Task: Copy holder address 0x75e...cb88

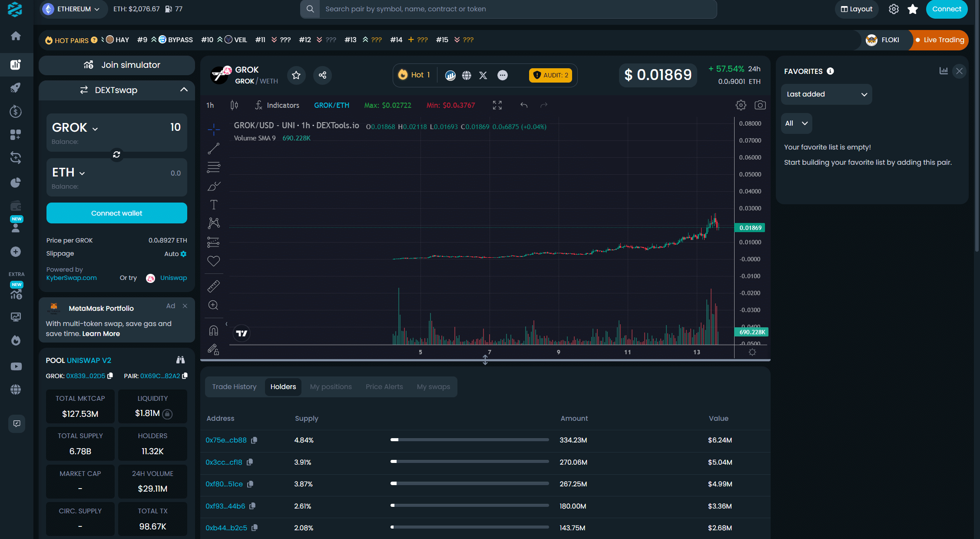Action: click(254, 440)
